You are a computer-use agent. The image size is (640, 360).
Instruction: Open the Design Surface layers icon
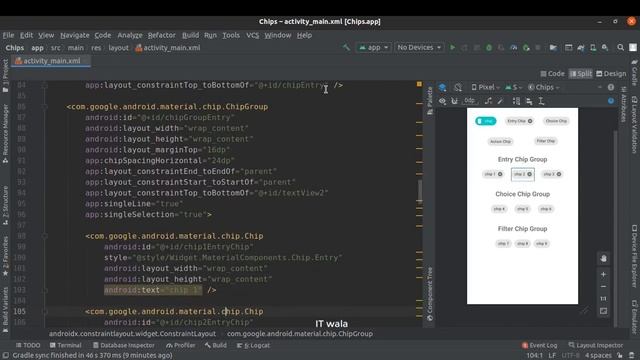coord(442,87)
